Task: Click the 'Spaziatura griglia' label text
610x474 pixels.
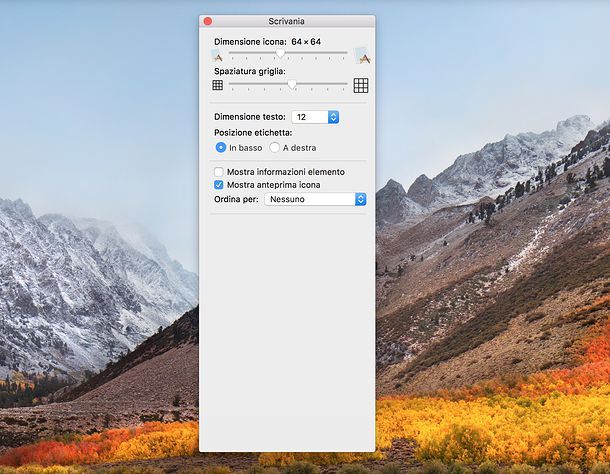Action: tap(250, 72)
